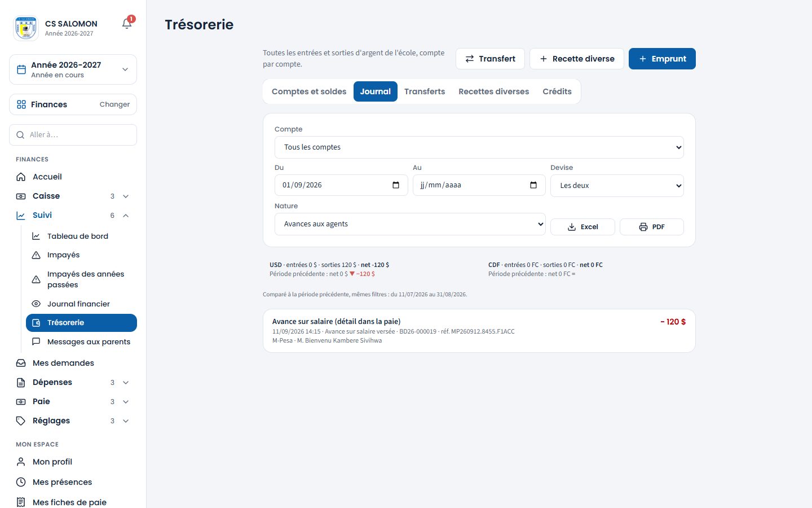
Task: Click the Impayés warning triangle icon
Action: [x=36, y=255]
